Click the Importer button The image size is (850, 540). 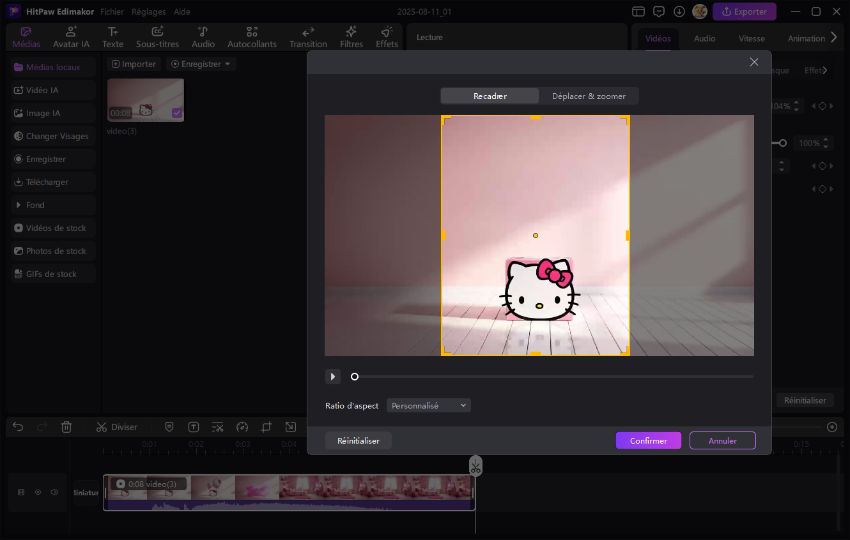(x=133, y=64)
